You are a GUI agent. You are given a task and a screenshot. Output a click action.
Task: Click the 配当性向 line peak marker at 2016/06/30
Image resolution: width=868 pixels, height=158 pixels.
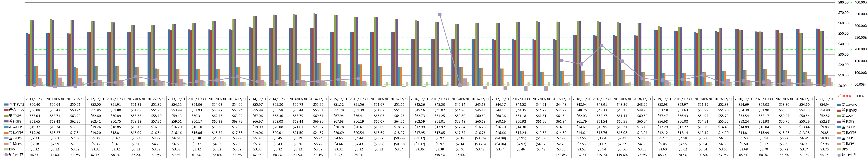point(440,14)
